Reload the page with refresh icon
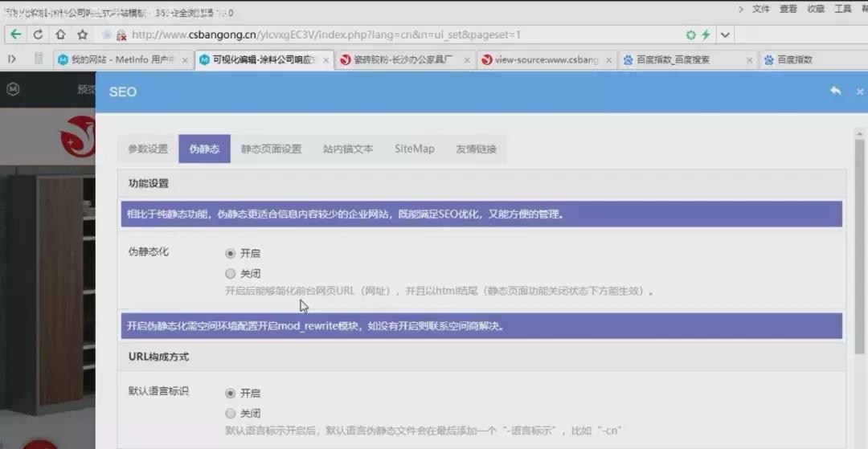This screenshot has height=449, width=868. point(38,35)
